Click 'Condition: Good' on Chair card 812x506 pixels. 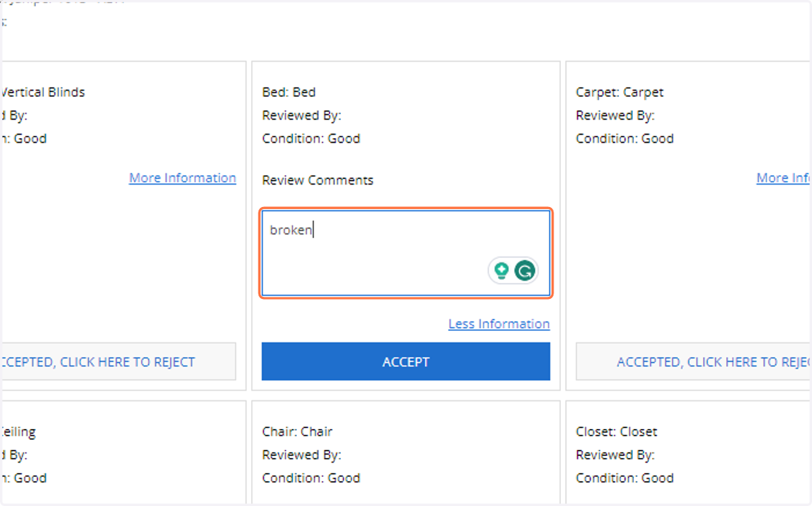pos(311,478)
